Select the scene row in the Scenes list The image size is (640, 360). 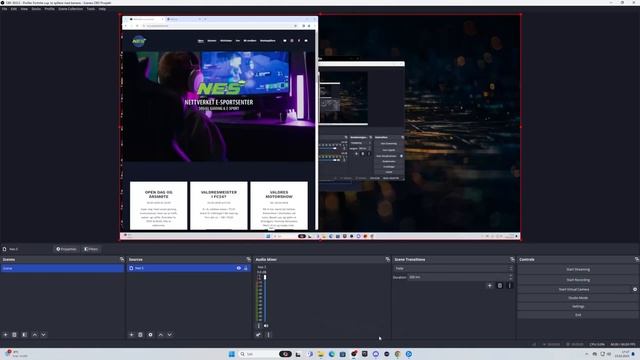(x=62, y=268)
